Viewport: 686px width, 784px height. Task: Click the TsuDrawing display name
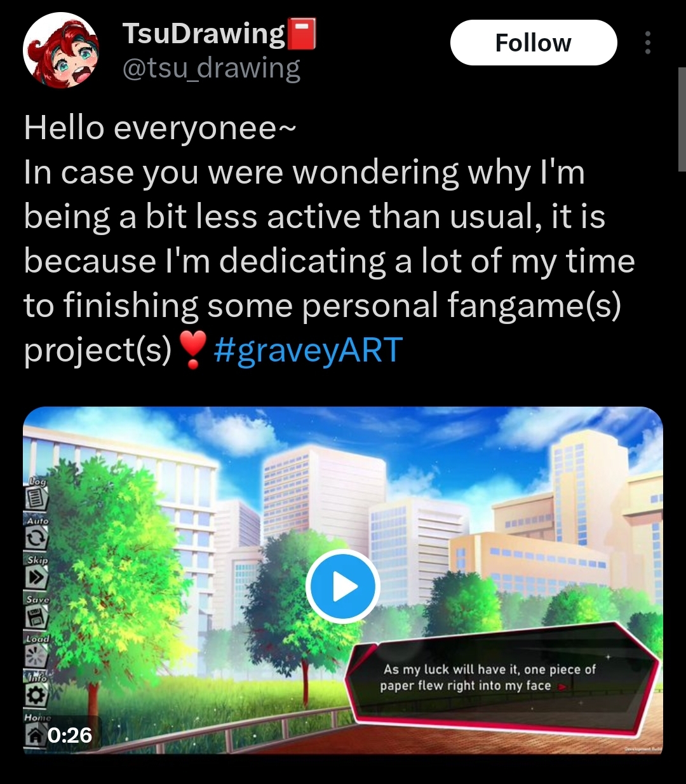coord(203,33)
